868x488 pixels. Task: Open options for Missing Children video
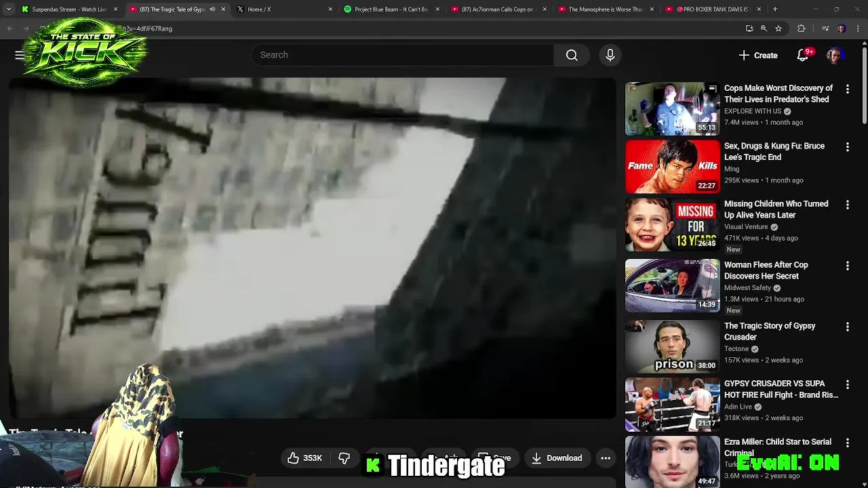click(x=847, y=205)
